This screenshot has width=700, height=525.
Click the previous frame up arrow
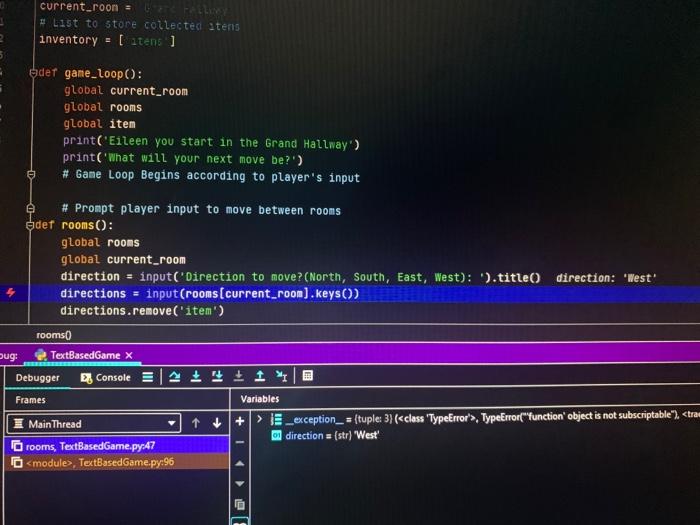[x=196, y=423]
